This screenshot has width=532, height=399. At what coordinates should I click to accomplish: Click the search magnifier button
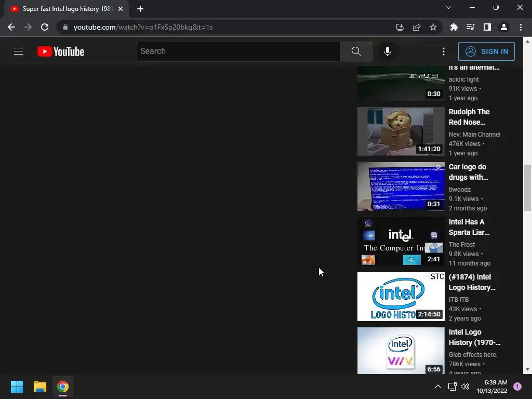pos(356,51)
